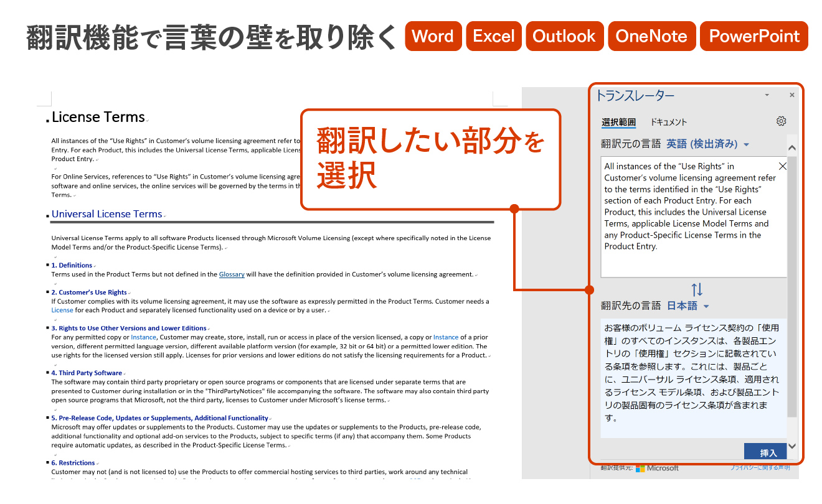The height and width of the screenshot is (504, 822).
Task: Click the Glossary link in Definitions
Action: pyautogui.click(x=232, y=274)
